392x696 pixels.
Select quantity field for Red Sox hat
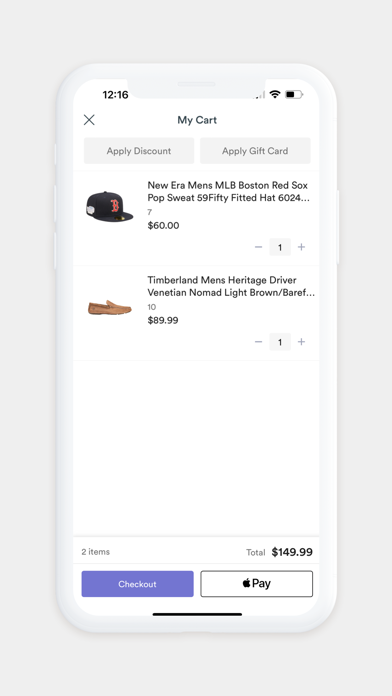280,247
